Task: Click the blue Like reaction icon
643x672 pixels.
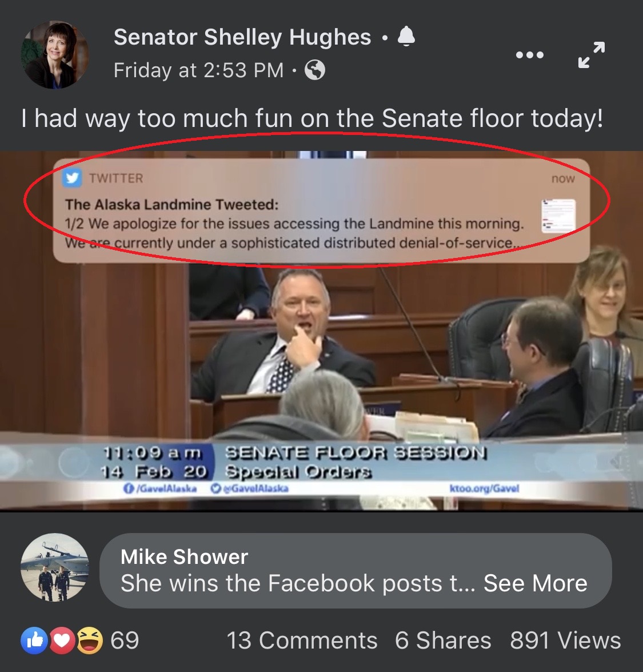Action: point(34,641)
